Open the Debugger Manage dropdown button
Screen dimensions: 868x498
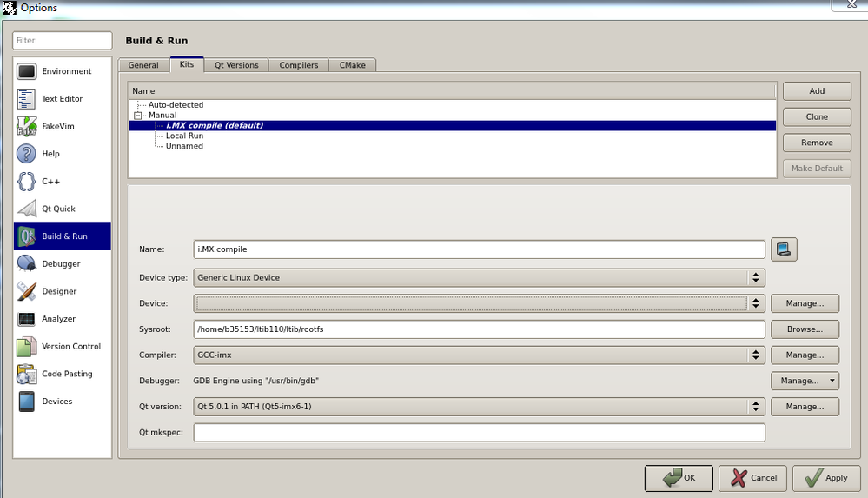805,381
